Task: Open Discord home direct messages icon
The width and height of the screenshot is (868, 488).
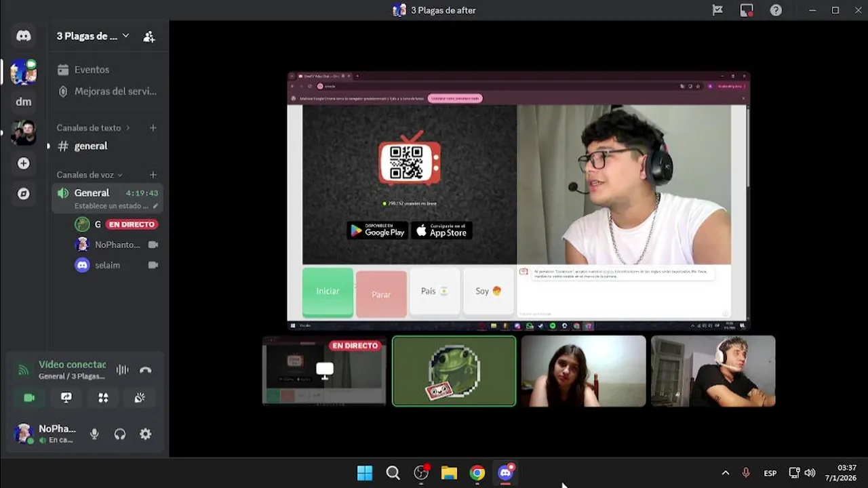Action: (x=24, y=36)
